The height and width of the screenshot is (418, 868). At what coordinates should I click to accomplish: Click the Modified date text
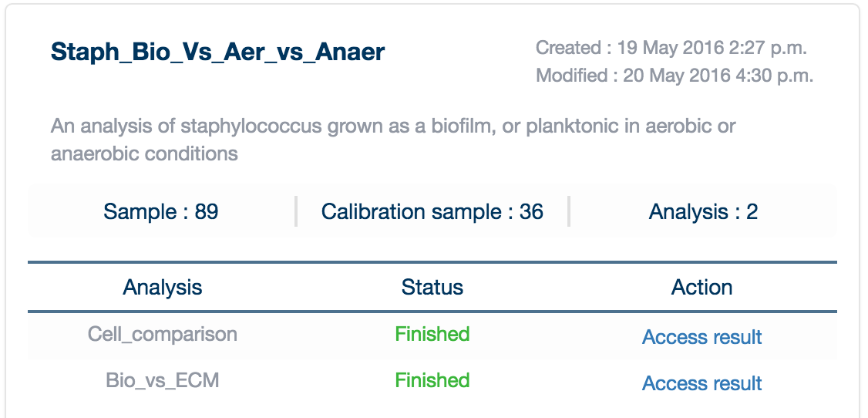pos(675,75)
